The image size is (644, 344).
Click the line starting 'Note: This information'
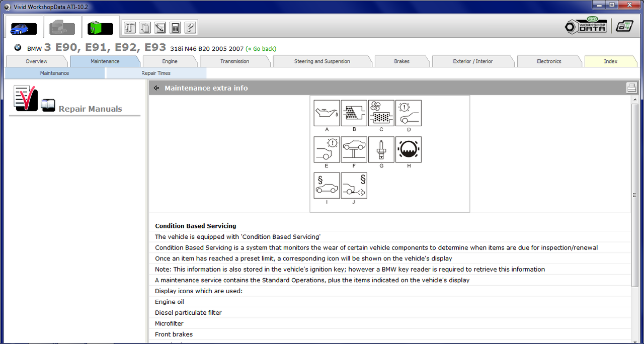pyautogui.click(x=350, y=269)
